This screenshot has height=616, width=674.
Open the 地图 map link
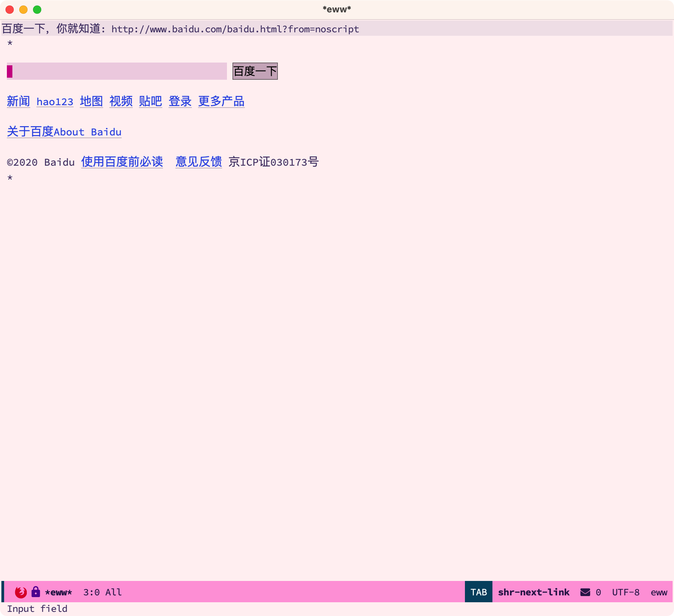click(91, 101)
